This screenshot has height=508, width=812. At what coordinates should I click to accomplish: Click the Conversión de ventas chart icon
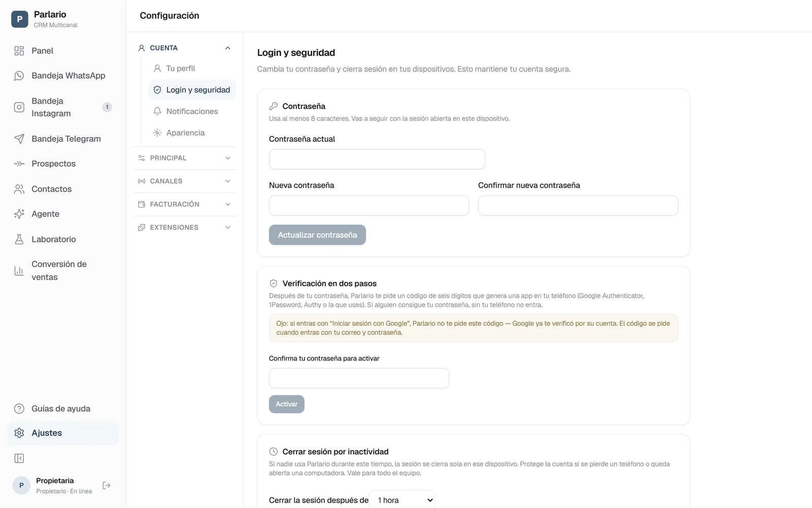coord(19,271)
